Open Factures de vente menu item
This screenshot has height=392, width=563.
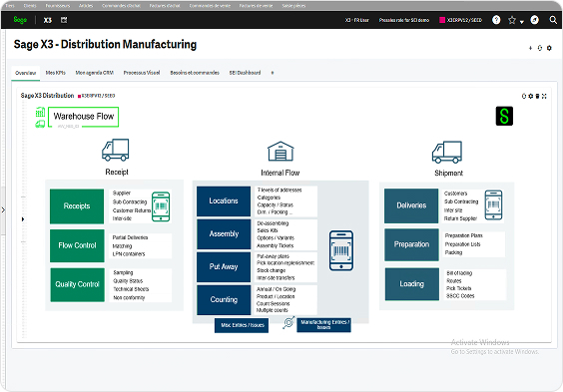(256, 6)
